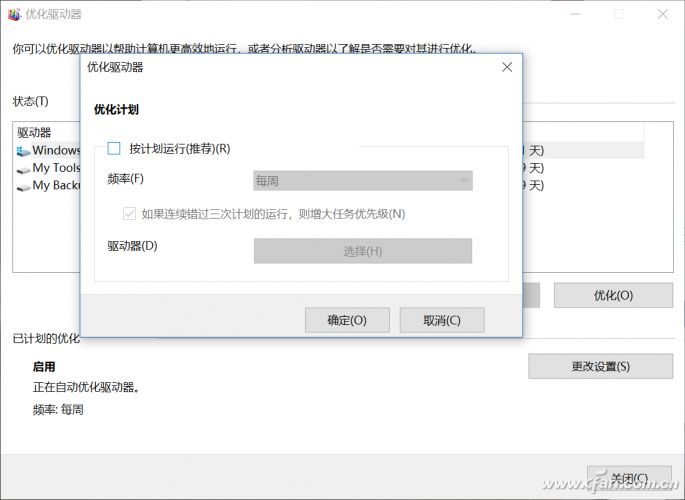Select the My Tools drive icon
Viewport: 685px width, 500px height.
click(23, 169)
